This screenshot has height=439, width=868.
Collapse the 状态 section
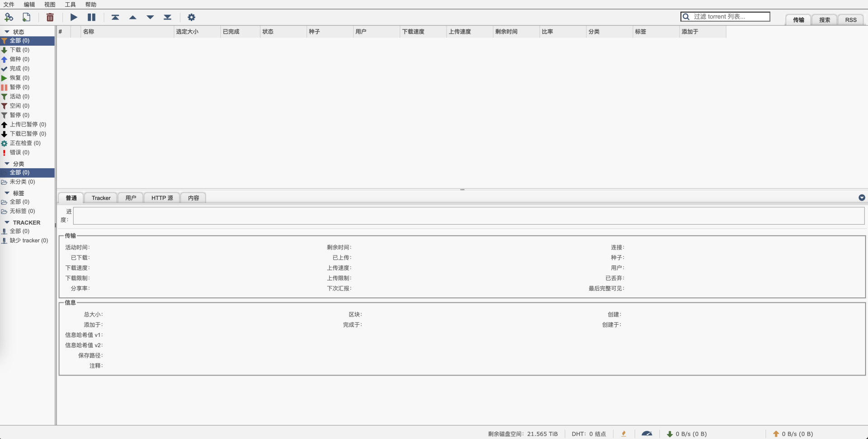click(x=7, y=32)
